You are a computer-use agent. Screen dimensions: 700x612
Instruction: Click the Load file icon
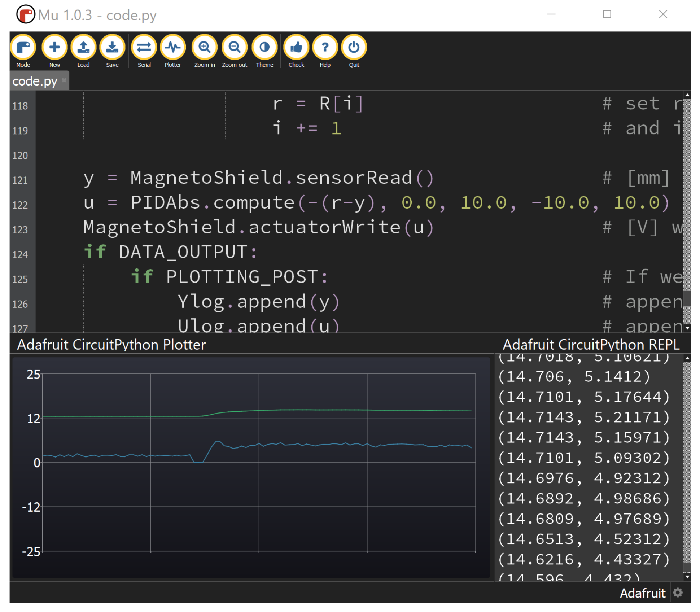83,48
